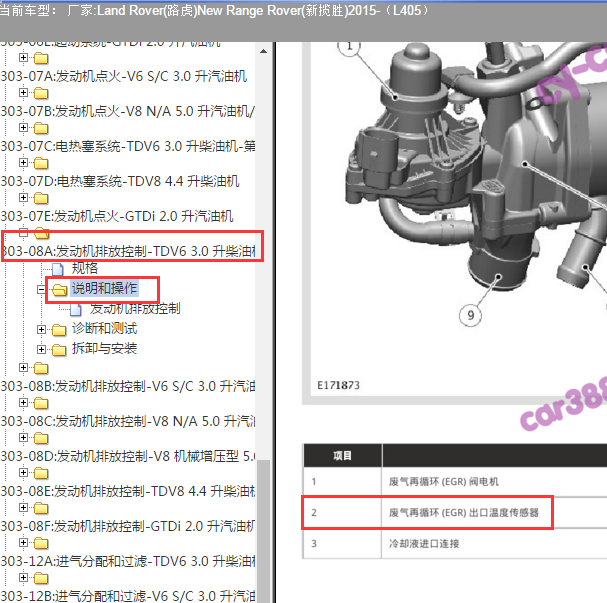Select 303-08C:发动机排放控制-V8 N/A 5.0 entry
This screenshot has width=607, height=603.
point(127,421)
